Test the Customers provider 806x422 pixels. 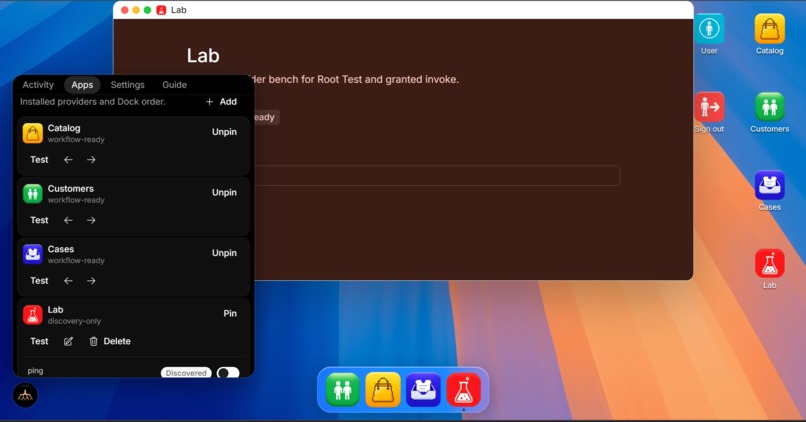[39, 221]
